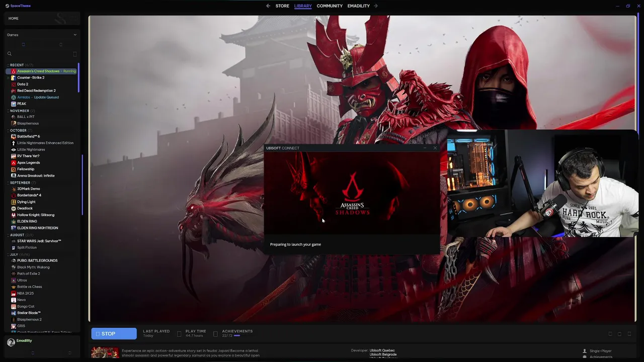644x362 pixels.
Task: Click the Achievements feature label
Action: (601, 357)
